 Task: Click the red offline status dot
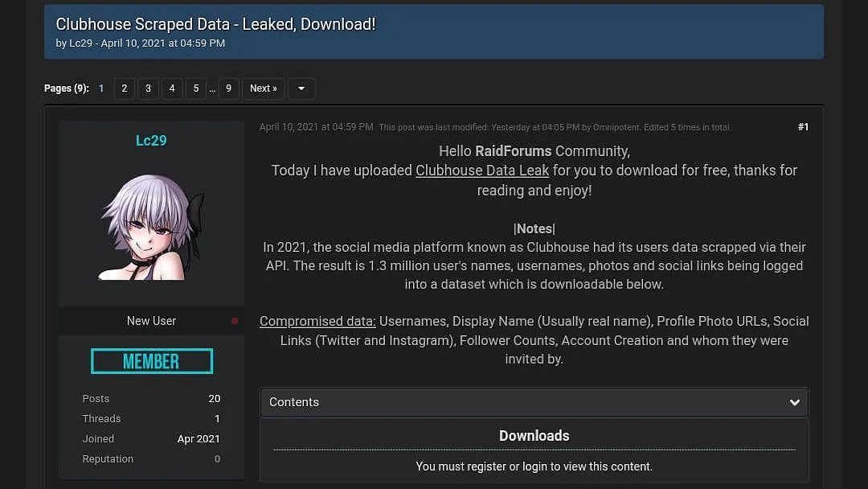pyautogui.click(x=235, y=321)
